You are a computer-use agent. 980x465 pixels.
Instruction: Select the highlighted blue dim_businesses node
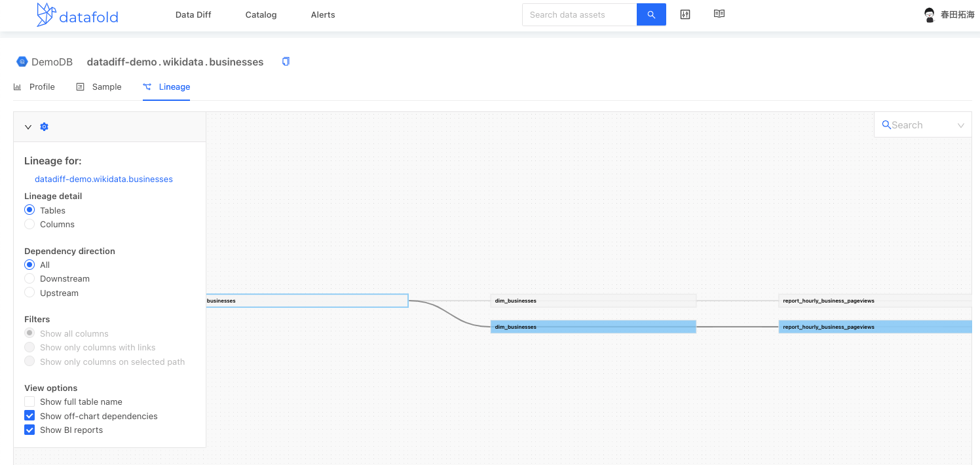click(x=593, y=327)
